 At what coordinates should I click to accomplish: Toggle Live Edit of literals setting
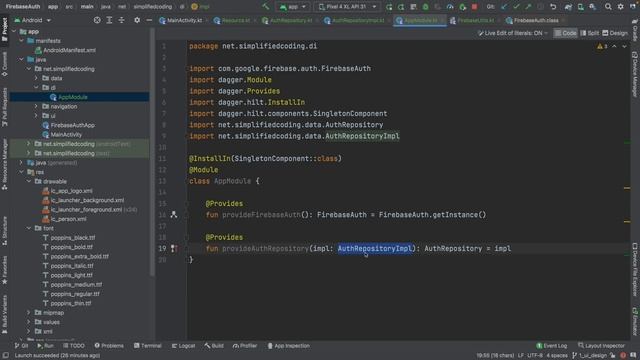512,33
